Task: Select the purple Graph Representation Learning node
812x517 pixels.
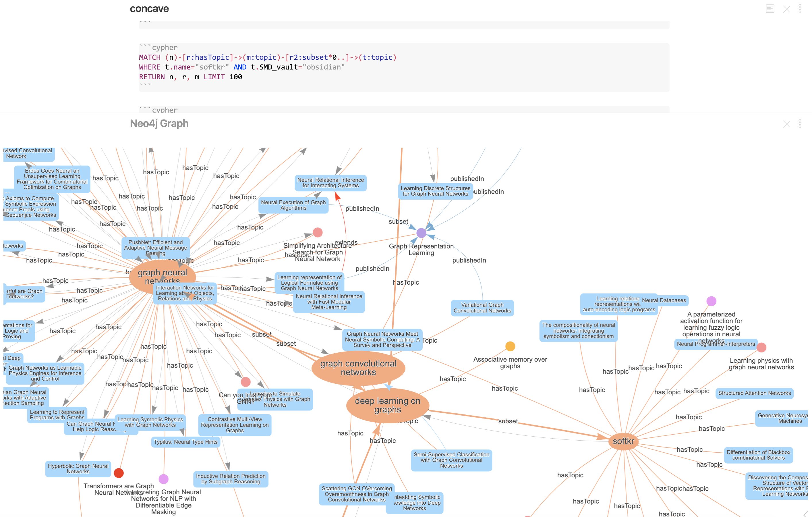Action: tap(421, 233)
